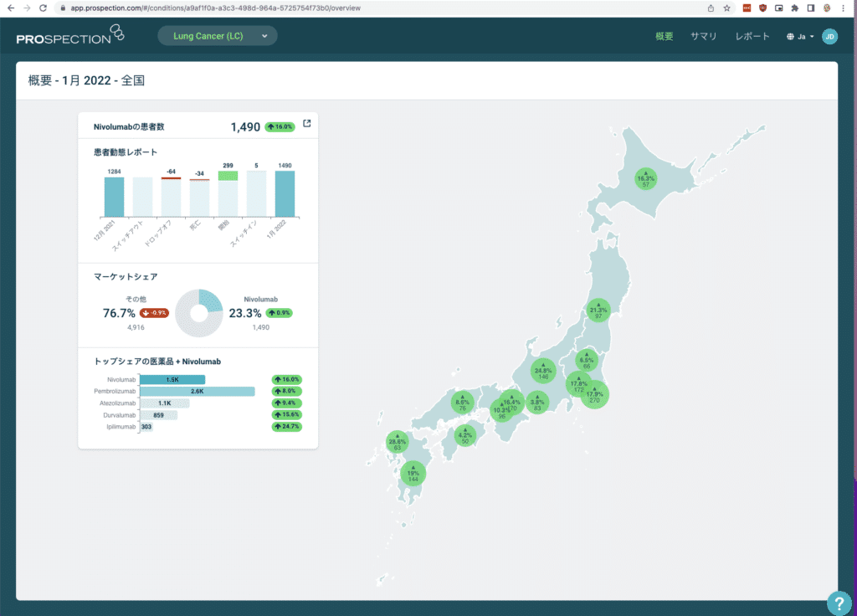
Task: Switch to the サマリ tab
Action: (703, 37)
